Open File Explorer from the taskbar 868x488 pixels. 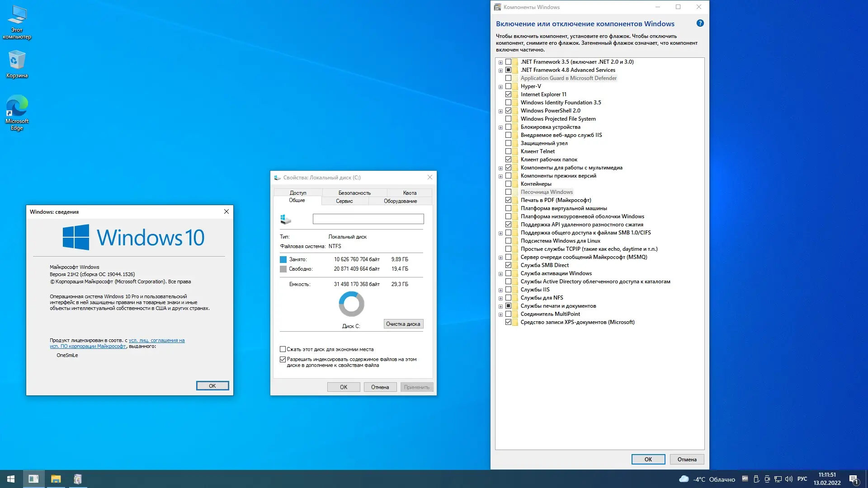[56, 479]
